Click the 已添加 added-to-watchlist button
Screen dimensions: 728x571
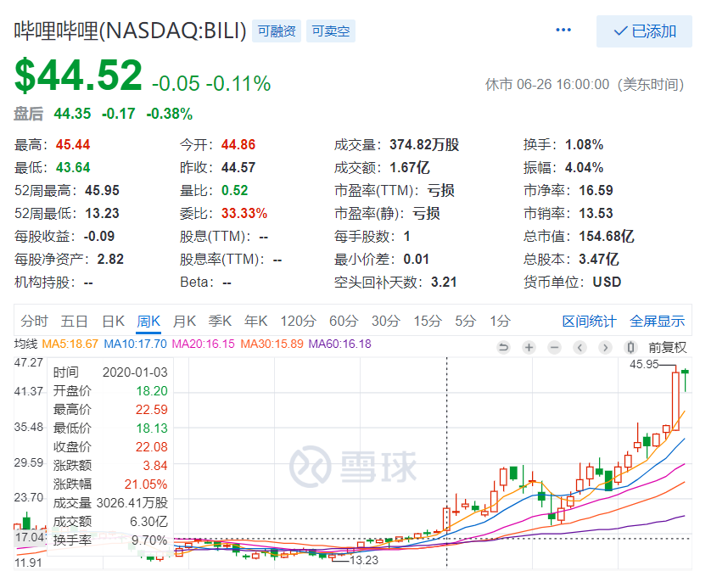click(x=644, y=31)
